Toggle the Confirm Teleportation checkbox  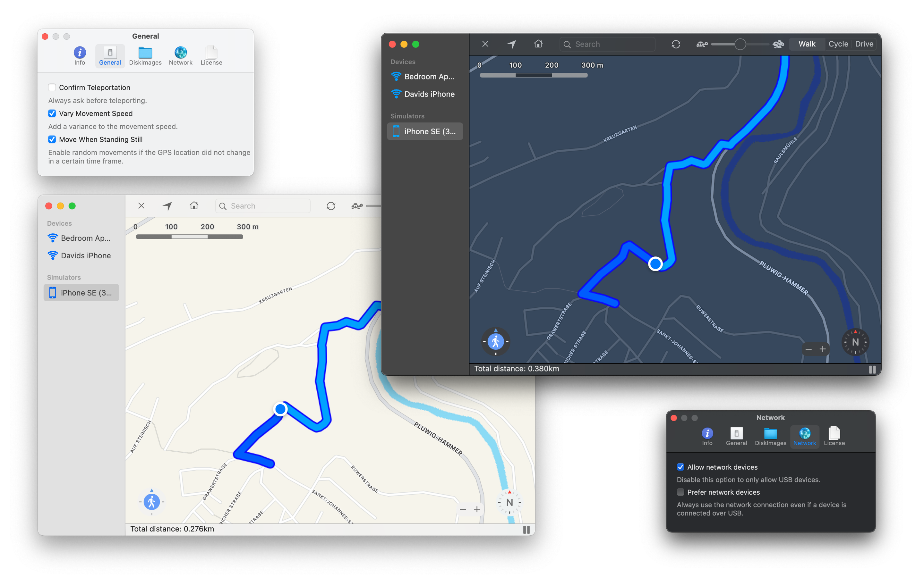click(52, 87)
